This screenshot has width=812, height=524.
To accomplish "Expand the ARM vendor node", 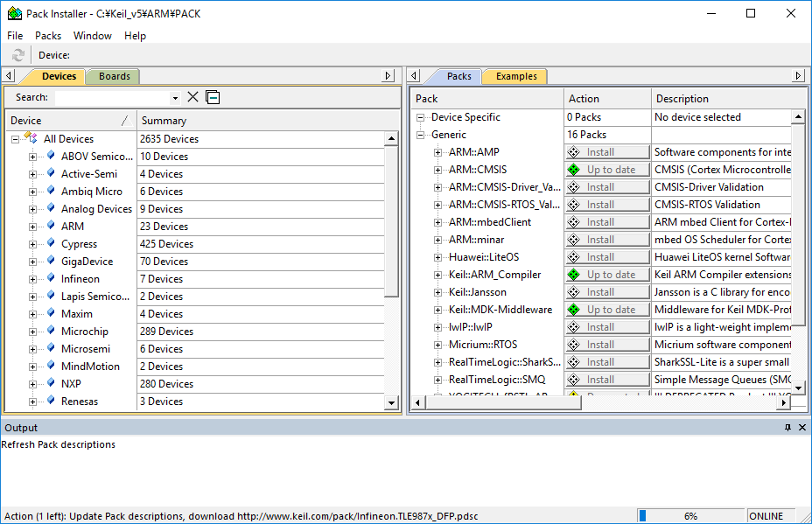I will (x=32, y=227).
